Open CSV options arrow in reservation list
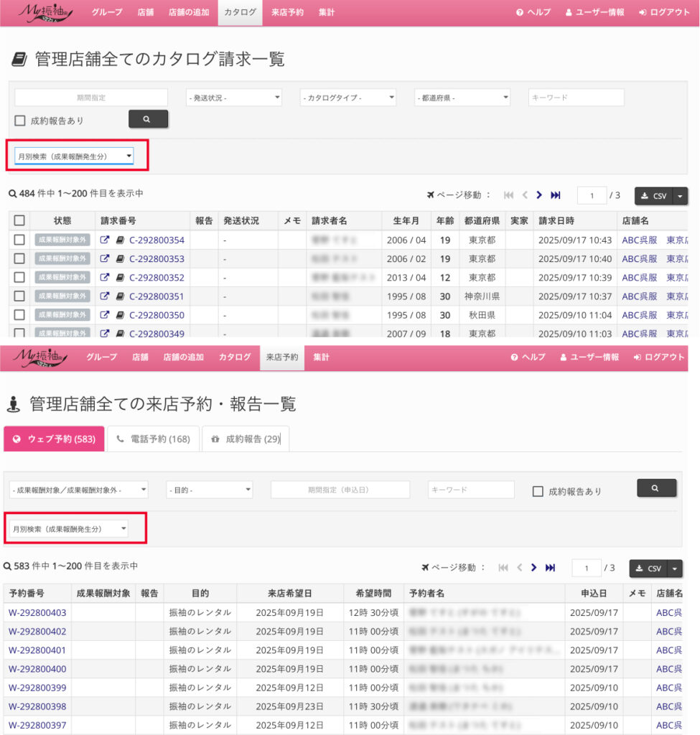Viewport: 700px width, 735px height. click(676, 568)
